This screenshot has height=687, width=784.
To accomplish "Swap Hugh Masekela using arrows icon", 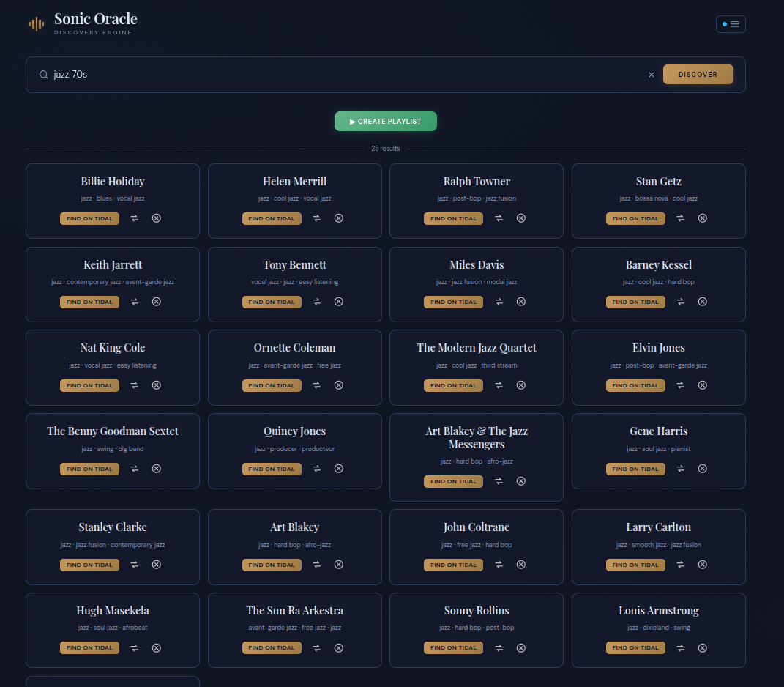I will [135, 648].
